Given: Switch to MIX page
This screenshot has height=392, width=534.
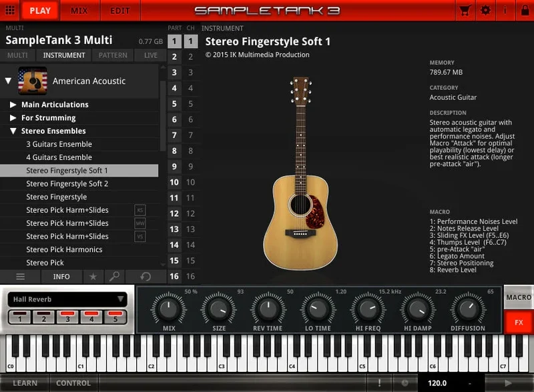Looking at the screenshot, I should 79,11.
